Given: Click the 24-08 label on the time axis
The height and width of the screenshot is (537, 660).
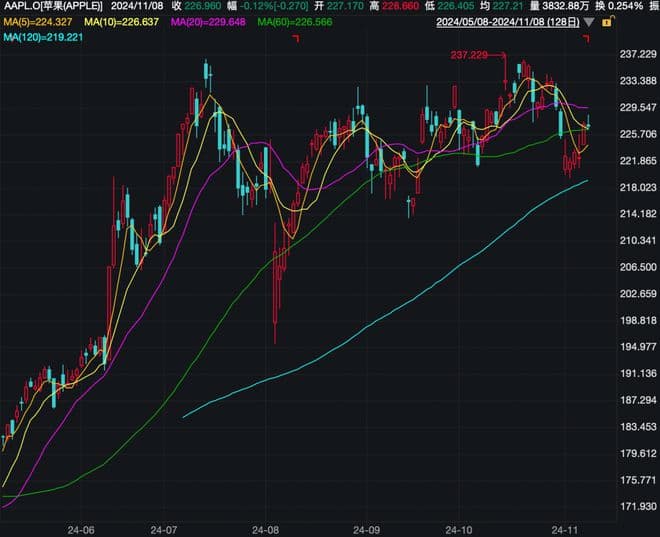Looking at the screenshot, I should click(267, 527).
